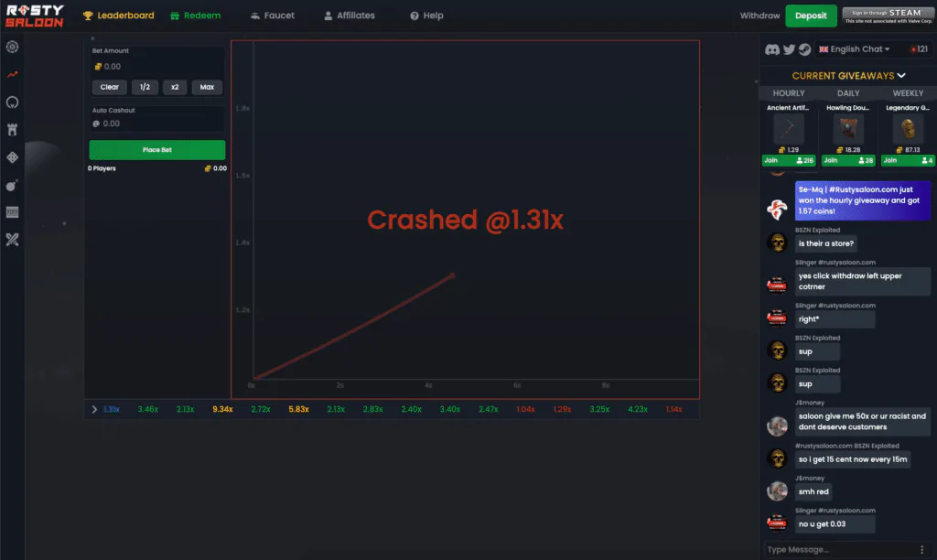Image resolution: width=937 pixels, height=560 pixels.
Task: Click the Twitter icon above chat
Action: point(788,49)
